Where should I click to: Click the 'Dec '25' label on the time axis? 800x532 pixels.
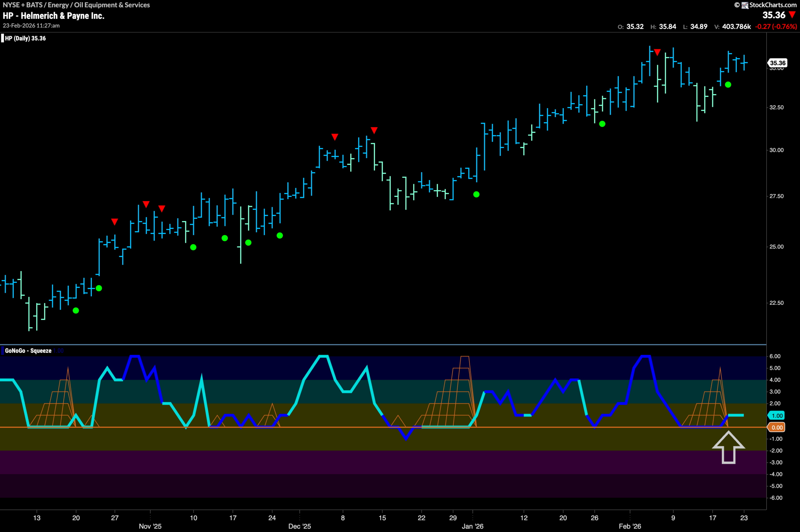point(299,526)
